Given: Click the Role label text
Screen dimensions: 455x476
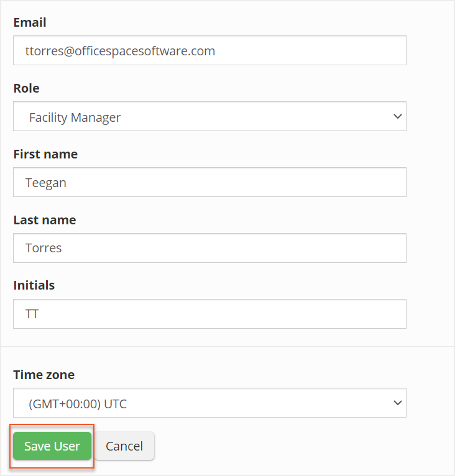Looking at the screenshot, I should [x=26, y=88].
